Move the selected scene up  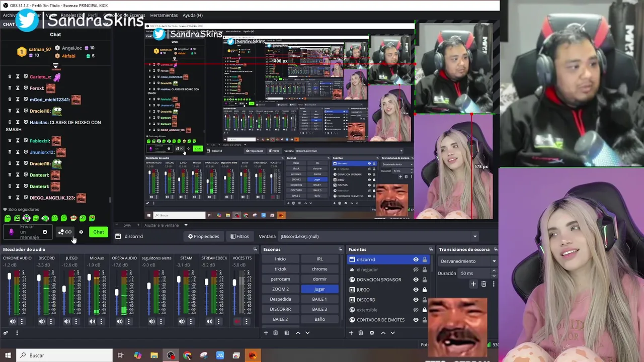(x=298, y=333)
